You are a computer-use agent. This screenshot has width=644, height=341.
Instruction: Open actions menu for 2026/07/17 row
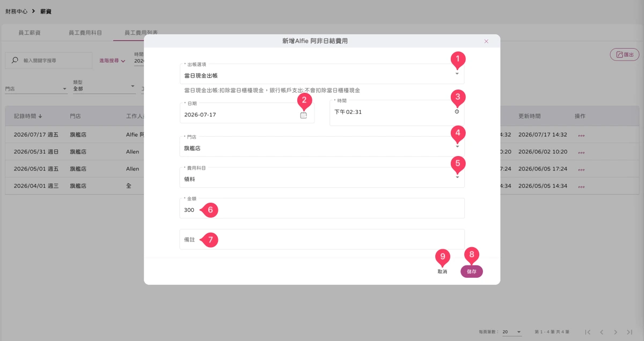coord(581,135)
